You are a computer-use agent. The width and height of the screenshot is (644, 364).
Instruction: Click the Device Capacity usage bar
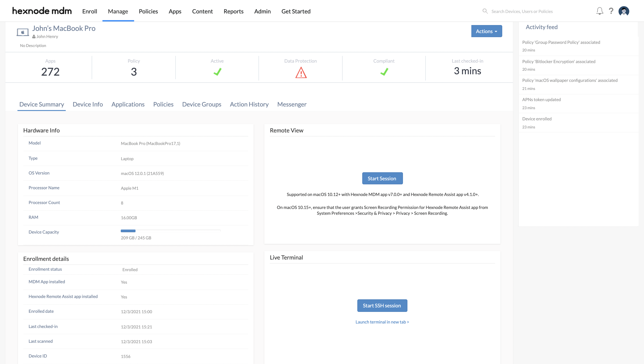click(171, 231)
